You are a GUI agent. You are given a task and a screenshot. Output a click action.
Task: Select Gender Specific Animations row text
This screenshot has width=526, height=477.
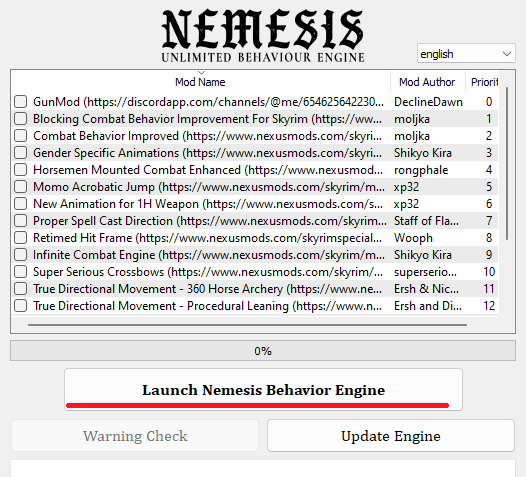[207, 153]
